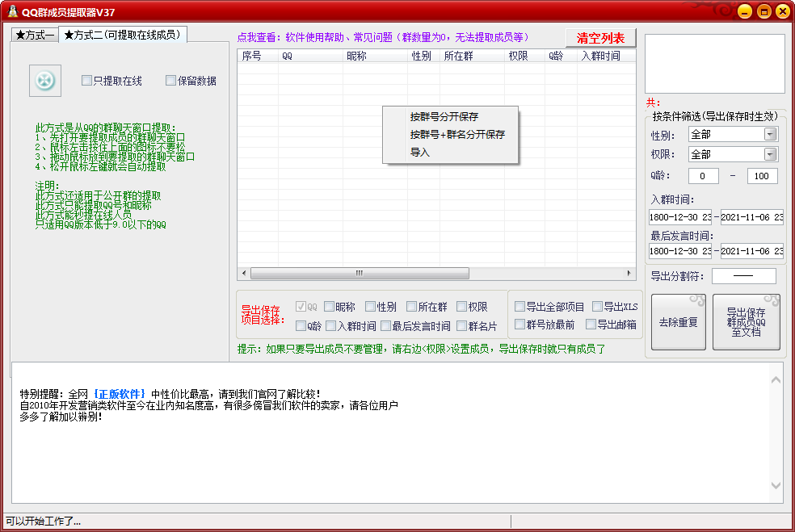This screenshot has height=532, width=795.
Task: Click the 导出保存群成员QQ至文档 button
Action: coord(747,322)
